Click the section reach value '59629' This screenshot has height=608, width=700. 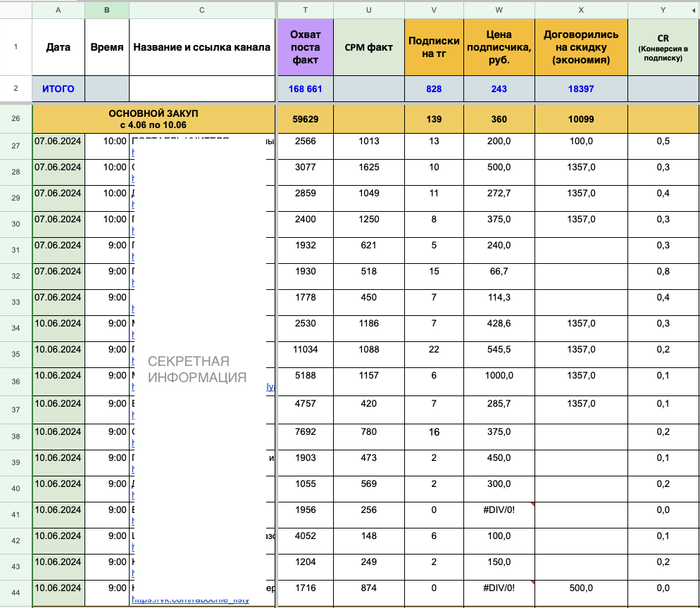[x=306, y=119]
